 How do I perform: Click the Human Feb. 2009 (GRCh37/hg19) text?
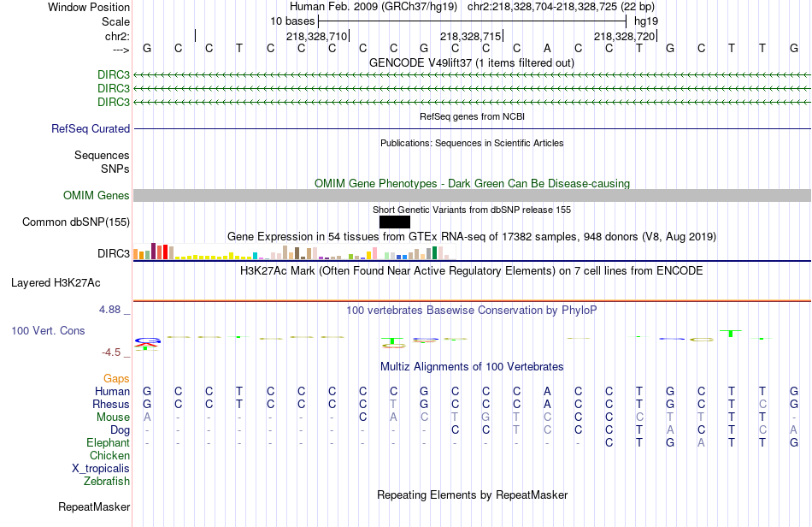(x=374, y=7)
